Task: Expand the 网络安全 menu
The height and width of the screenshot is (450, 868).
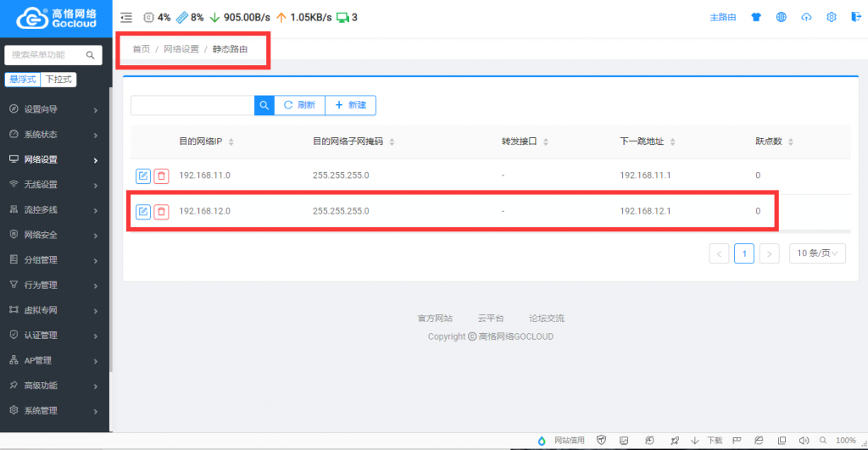Action: [54, 236]
